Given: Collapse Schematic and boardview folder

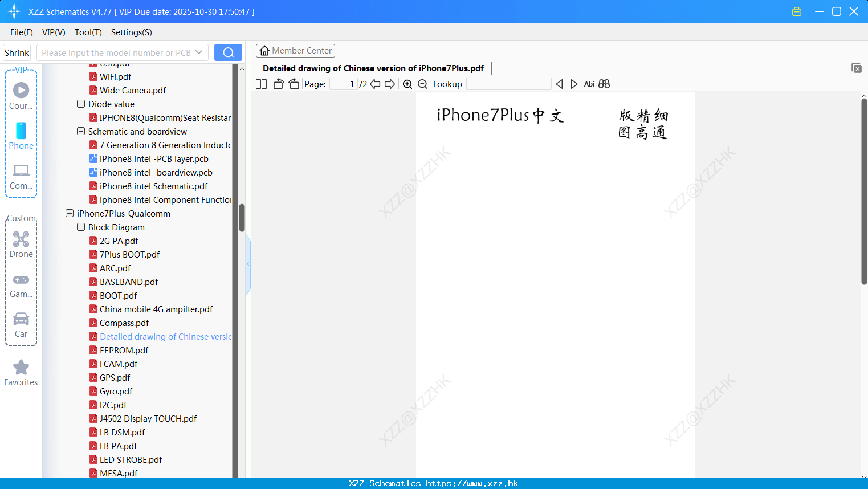Looking at the screenshot, I should [x=81, y=131].
